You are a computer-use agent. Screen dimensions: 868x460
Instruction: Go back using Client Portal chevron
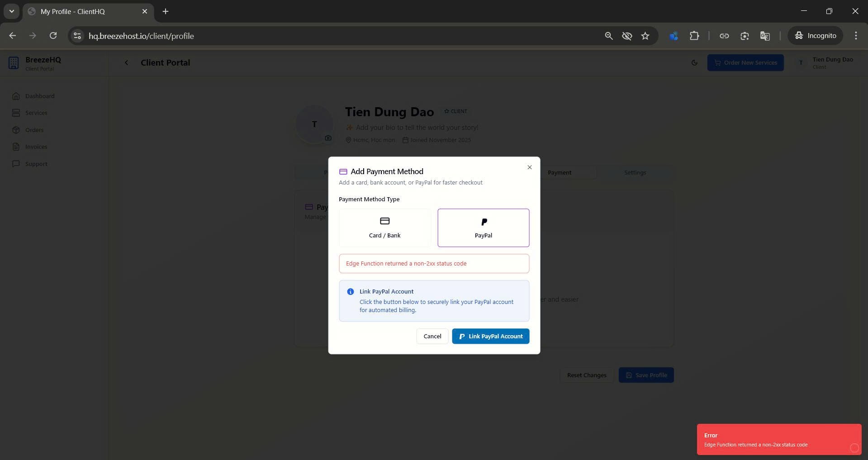[126, 63]
